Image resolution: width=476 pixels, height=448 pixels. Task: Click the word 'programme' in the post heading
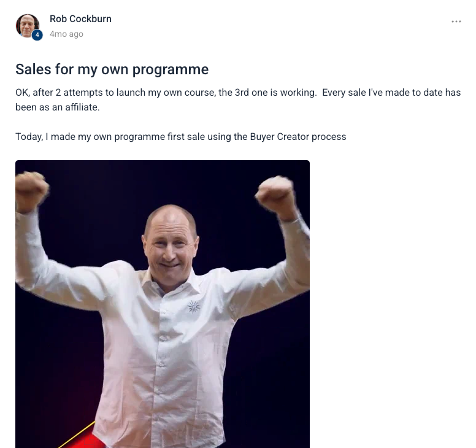tap(171, 70)
